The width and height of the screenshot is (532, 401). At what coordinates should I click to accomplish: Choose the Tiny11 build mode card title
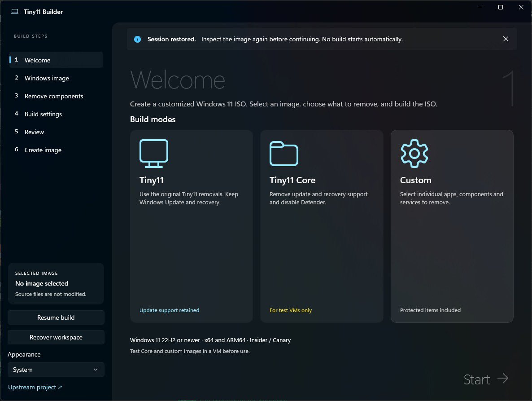click(151, 180)
